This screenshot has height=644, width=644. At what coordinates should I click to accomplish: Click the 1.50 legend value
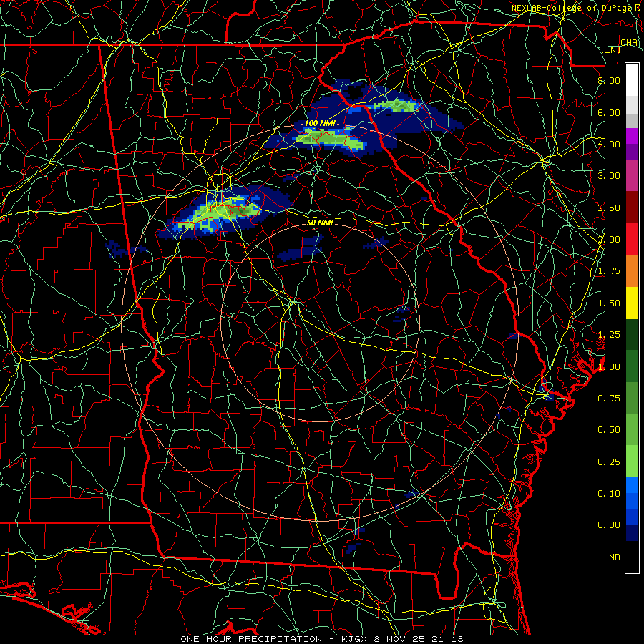tap(609, 303)
